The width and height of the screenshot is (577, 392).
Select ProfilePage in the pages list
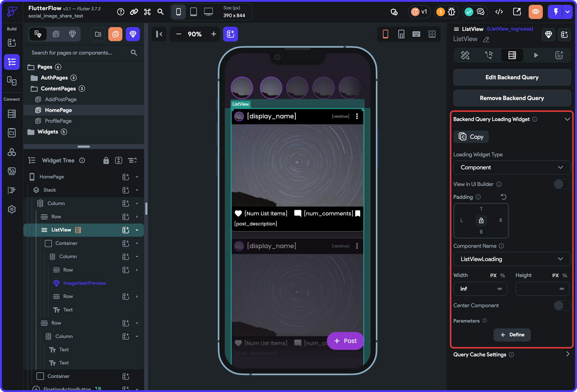click(58, 121)
